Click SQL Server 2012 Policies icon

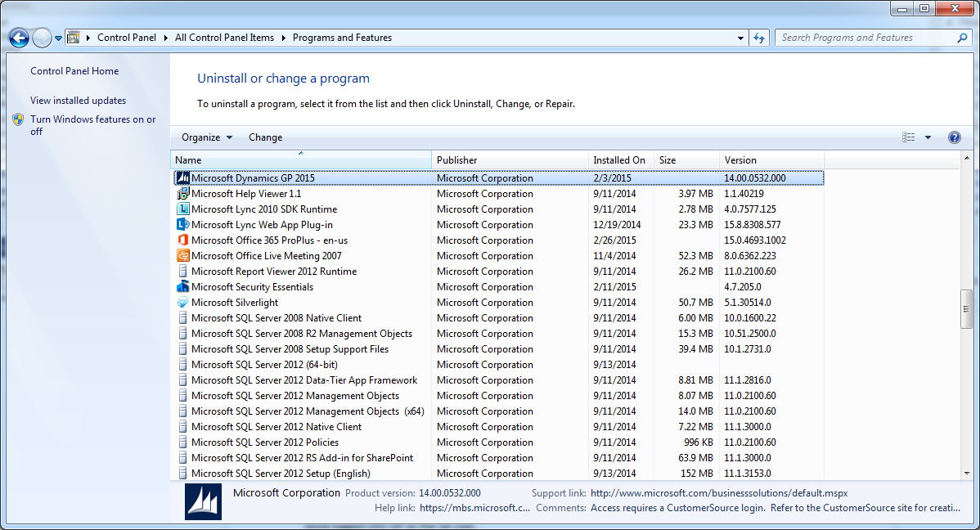tap(182, 442)
